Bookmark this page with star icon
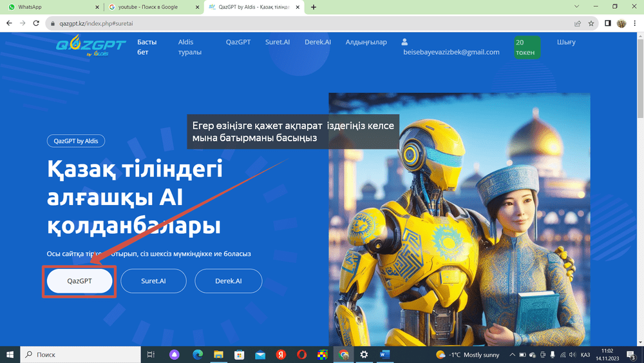The image size is (644, 363). click(591, 23)
